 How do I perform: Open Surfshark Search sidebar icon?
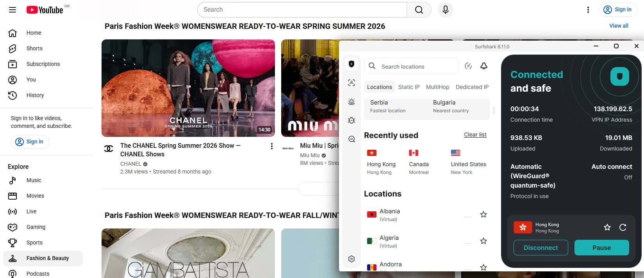tap(351, 139)
